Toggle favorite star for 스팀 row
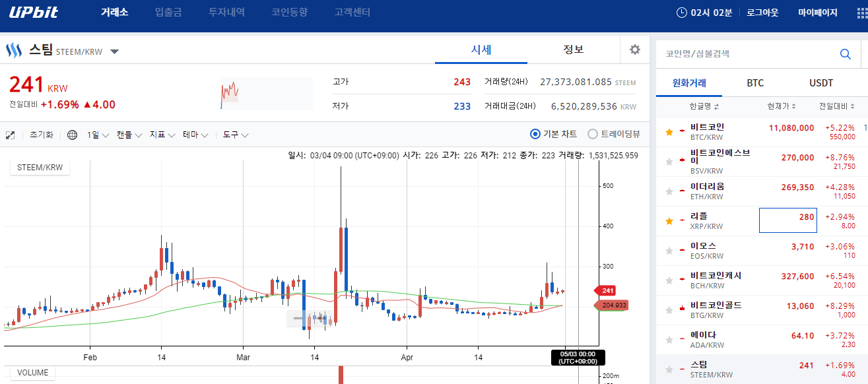This screenshot has height=384, width=868. (x=669, y=369)
